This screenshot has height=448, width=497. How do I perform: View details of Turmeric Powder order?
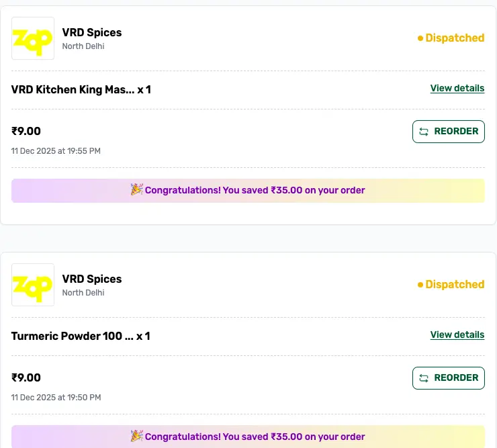(457, 334)
